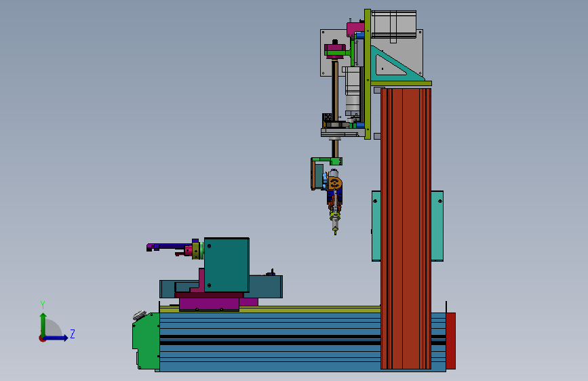Select the tall red vertical column
Viewport: 588px width, 381px height.
tap(406, 228)
